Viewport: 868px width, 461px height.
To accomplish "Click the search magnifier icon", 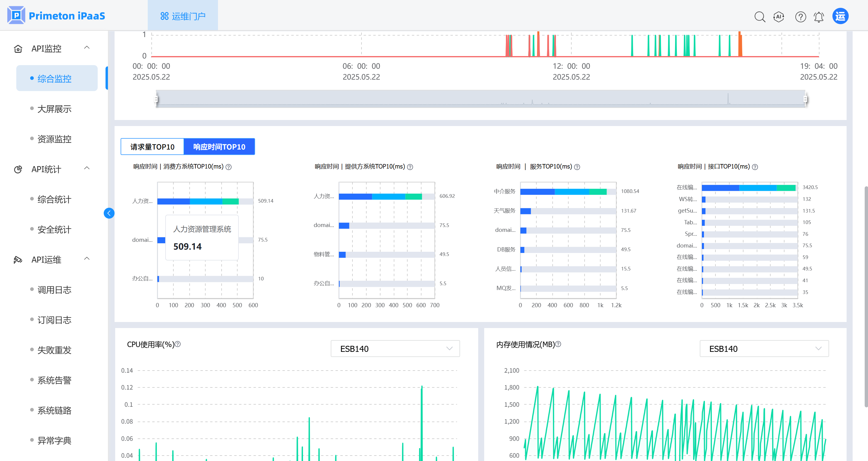I will [x=759, y=17].
